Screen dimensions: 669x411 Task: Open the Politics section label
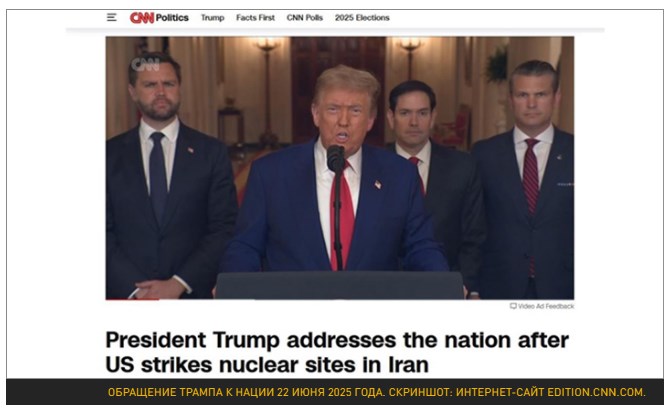(172, 17)
